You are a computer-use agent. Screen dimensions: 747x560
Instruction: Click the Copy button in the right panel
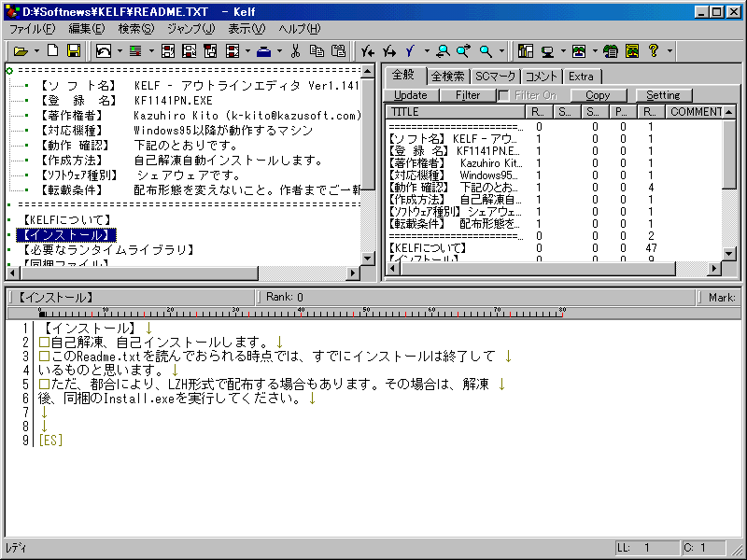coord(598,95)
